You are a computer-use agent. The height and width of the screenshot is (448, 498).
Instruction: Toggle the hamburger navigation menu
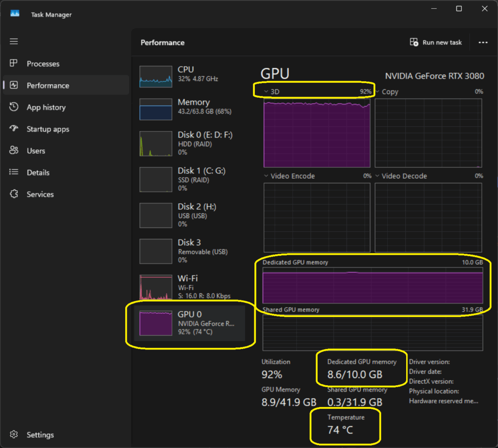coord(14,41)
